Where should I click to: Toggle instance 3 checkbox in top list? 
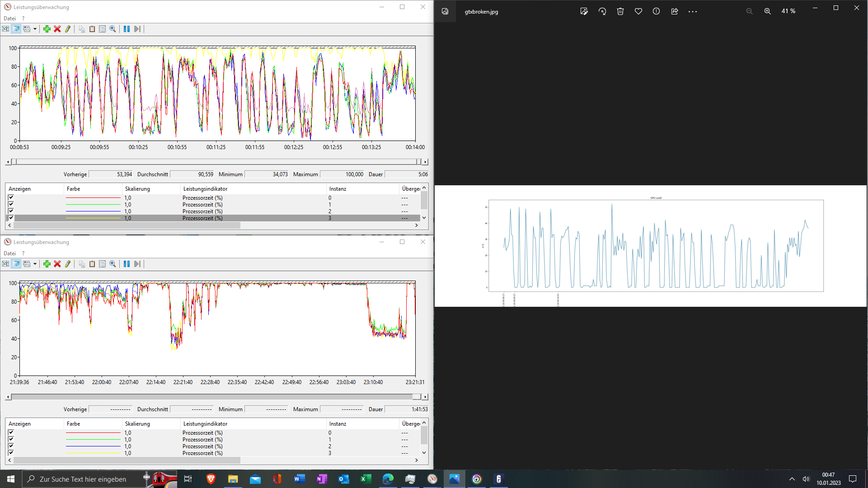click(11, 218)
